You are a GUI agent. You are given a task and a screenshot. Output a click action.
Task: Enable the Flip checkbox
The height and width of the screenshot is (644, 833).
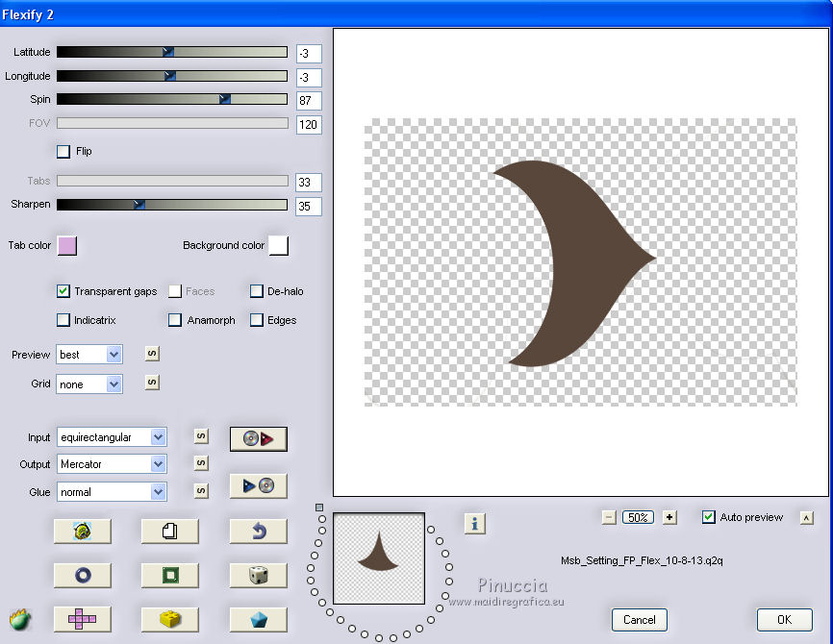point(63,151)
